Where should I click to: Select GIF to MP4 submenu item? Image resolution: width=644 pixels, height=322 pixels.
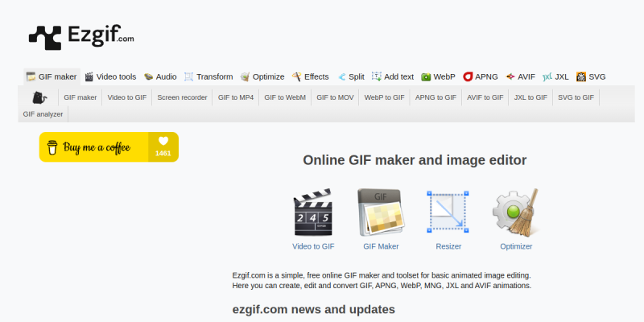pyautogui.click(x=236, y=97)
